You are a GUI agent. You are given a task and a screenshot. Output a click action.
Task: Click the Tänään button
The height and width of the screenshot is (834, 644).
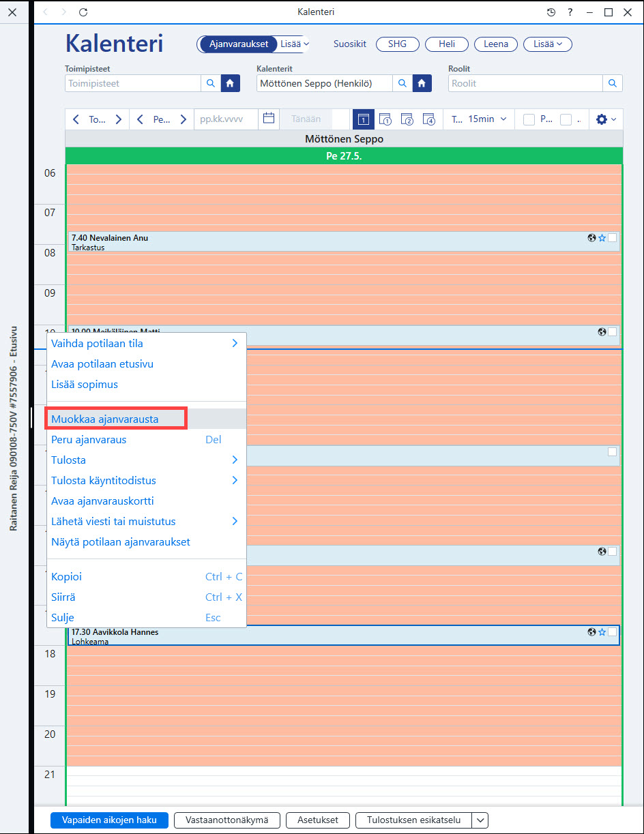(306, 119)
